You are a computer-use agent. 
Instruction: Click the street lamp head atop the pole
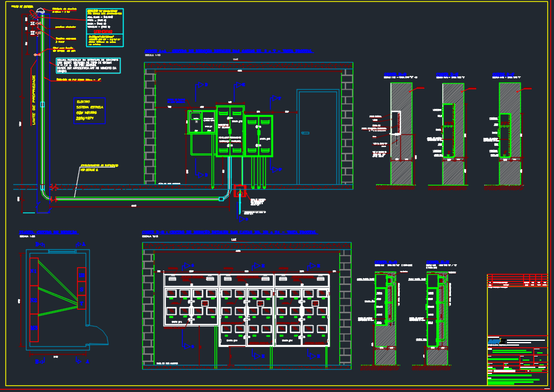[x=40, y=10]
